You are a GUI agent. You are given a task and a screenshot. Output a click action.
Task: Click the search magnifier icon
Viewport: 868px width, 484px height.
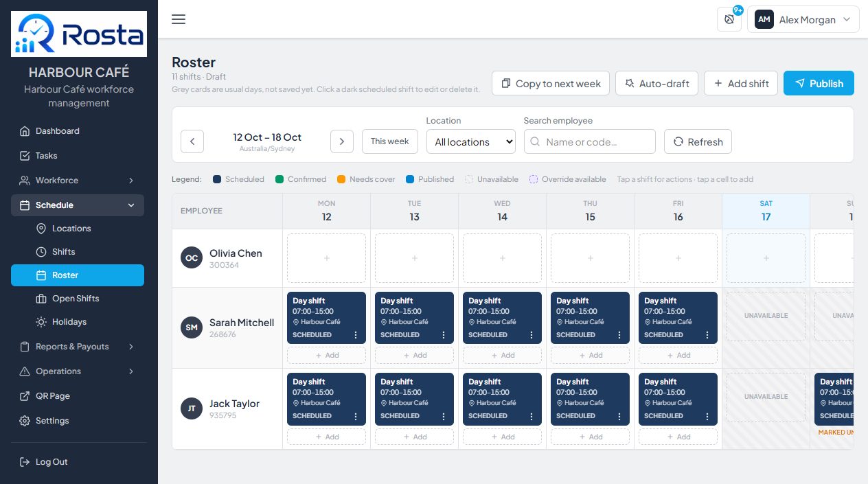[x=536, y=142]
